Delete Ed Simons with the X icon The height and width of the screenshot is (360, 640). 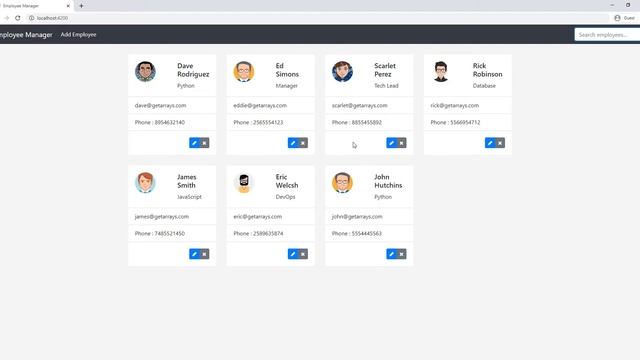click(x=303, y=143)
